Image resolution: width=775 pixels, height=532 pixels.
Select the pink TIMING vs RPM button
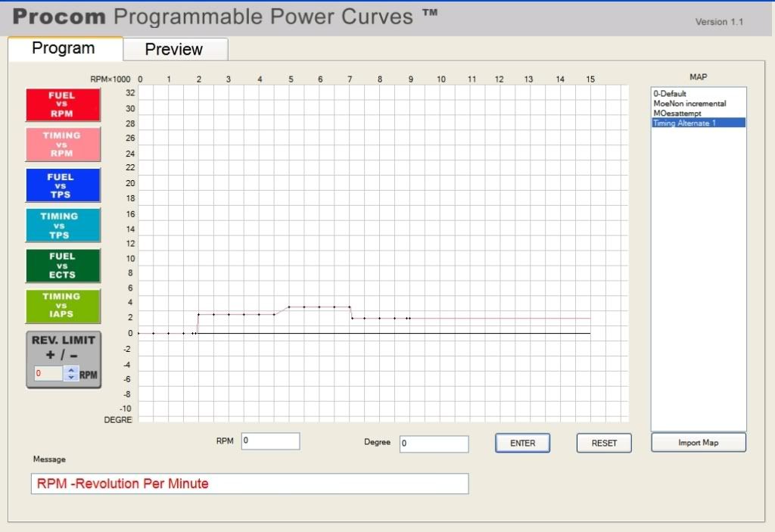click(63, 145)
